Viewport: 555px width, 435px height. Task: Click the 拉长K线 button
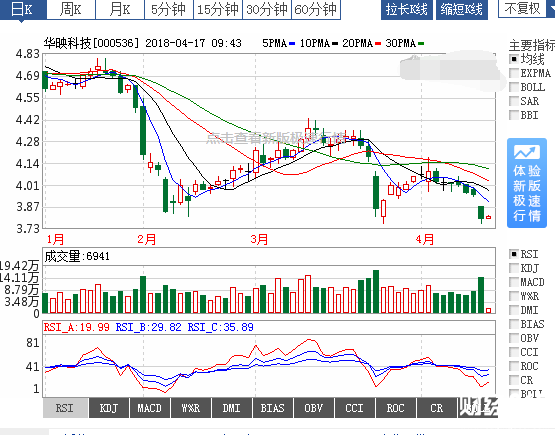click(407, 9)
